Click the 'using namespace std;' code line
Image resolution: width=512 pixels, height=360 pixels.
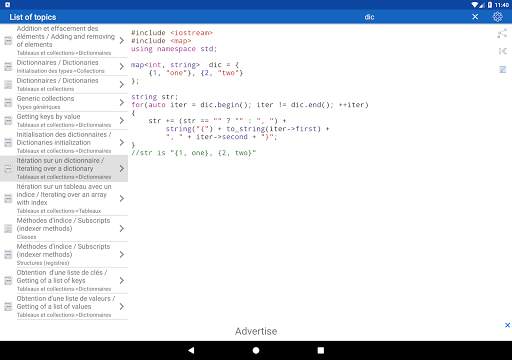pyautogui.click(x=174, y=49)
